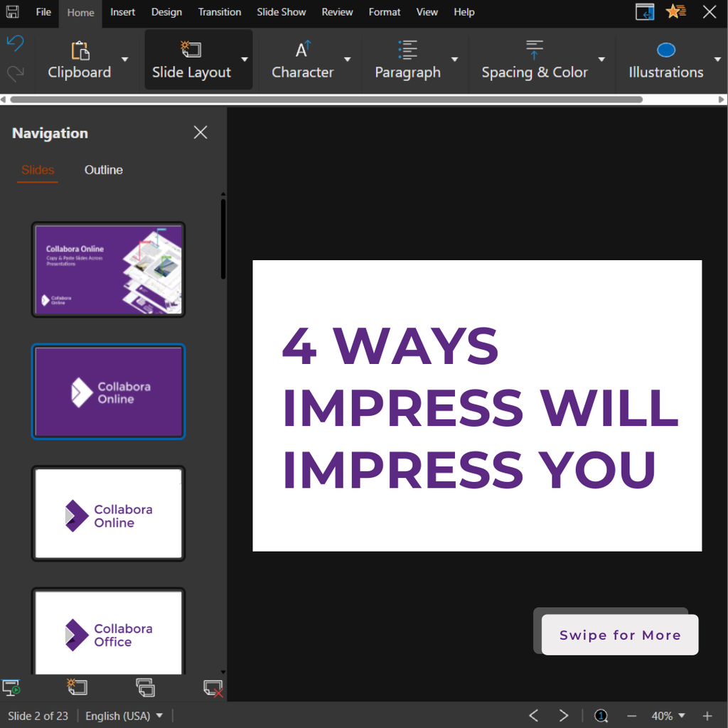Expand the Paragraph group dropdown arrow
728x728 pixels.
[x=455, y=60]
